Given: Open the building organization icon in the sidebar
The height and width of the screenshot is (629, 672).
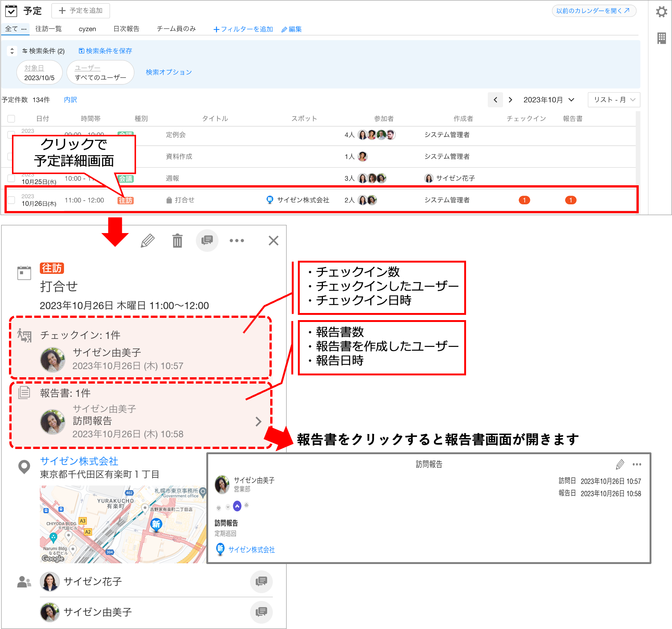Looking at the screenshot, I should (662, 38).
